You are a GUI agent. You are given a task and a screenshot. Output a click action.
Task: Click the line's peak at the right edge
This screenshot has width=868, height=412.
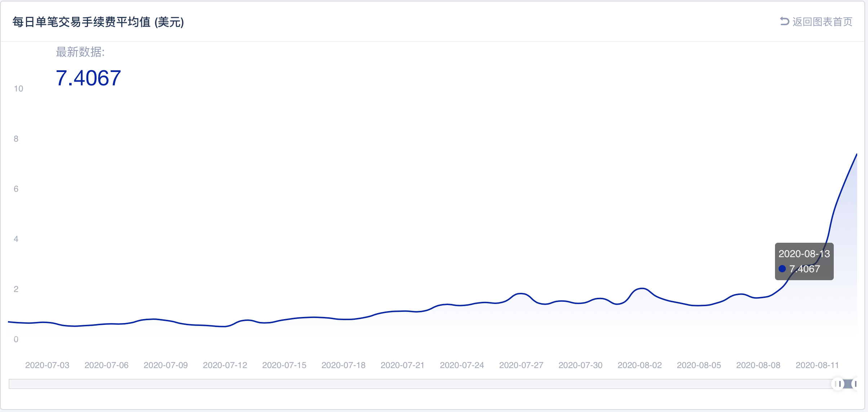856,154
